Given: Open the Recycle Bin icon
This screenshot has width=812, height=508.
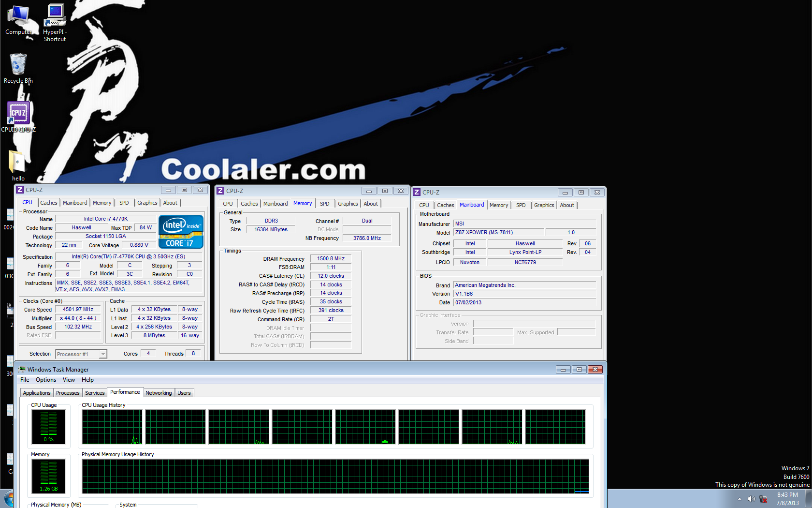Looking at the screenshot, I should pyautogui.click(x=18, y=68).
